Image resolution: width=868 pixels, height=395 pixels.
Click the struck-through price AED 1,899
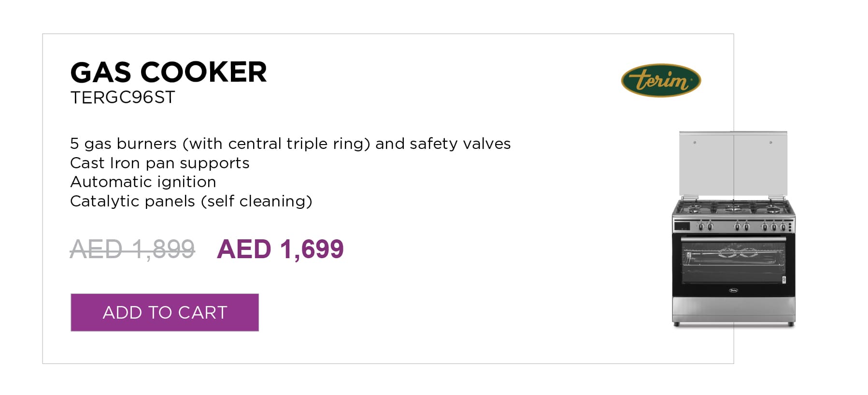(132, 249)
